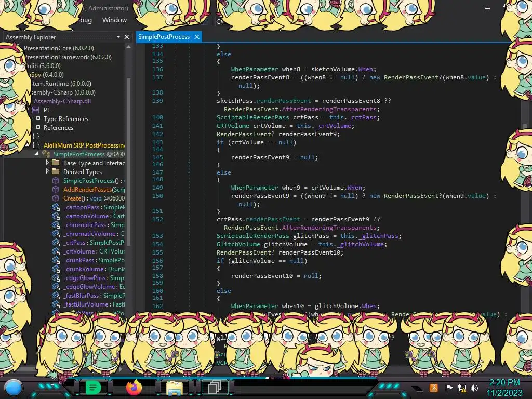Open the Assembly Explorer options dropdown arrow
Viewport: 532px width, 399px height.
118,37
